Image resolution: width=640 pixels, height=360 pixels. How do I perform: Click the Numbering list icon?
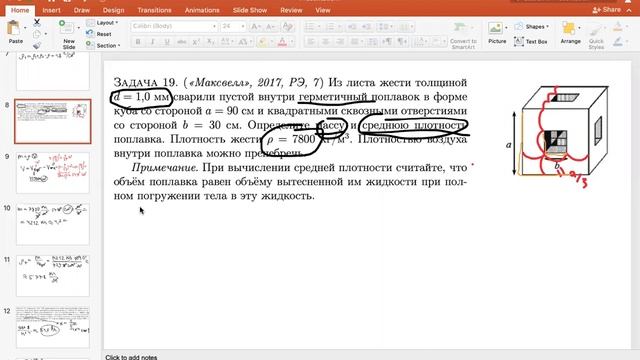pyautogui.click(x=329, y=27)
